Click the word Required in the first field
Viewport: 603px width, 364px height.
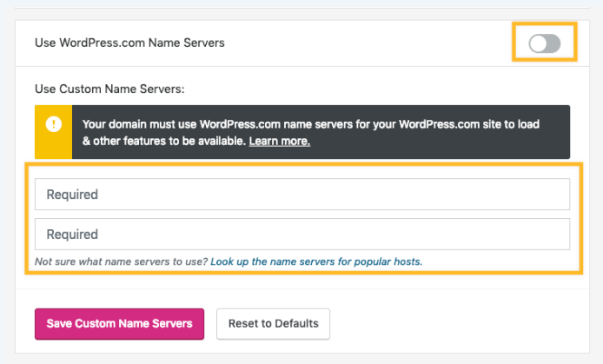[72, 195]
